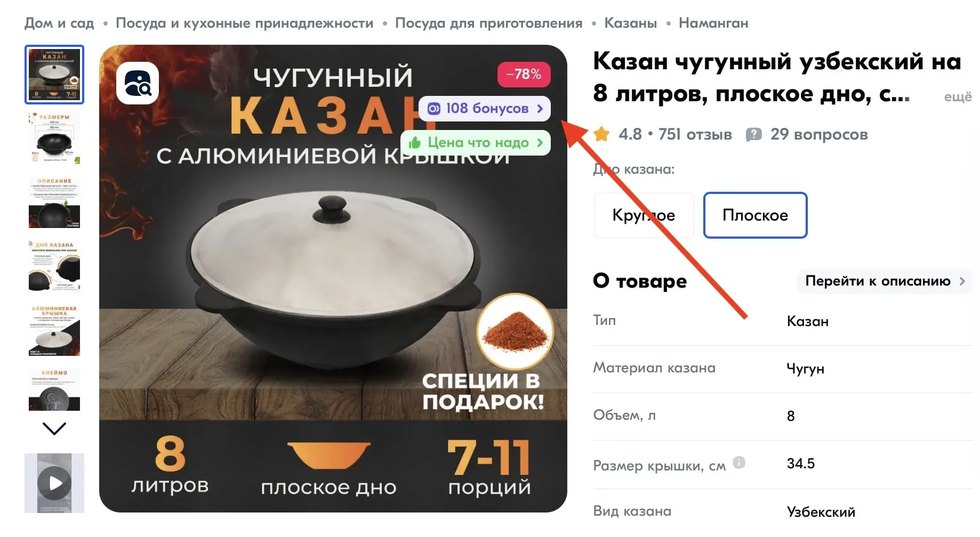The height and width of the screenshot is (537, 980).
Task: Click the gold rating star icon
Action: (x=601, y=134)
